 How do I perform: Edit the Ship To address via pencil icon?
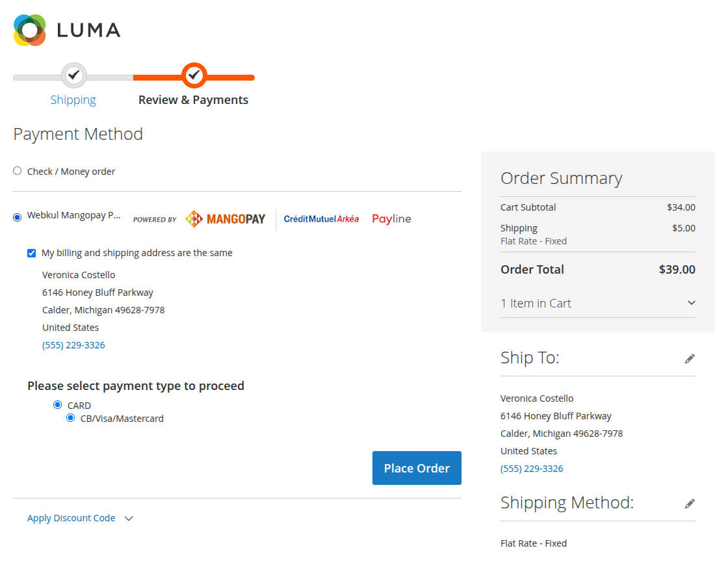click(689, 358)
